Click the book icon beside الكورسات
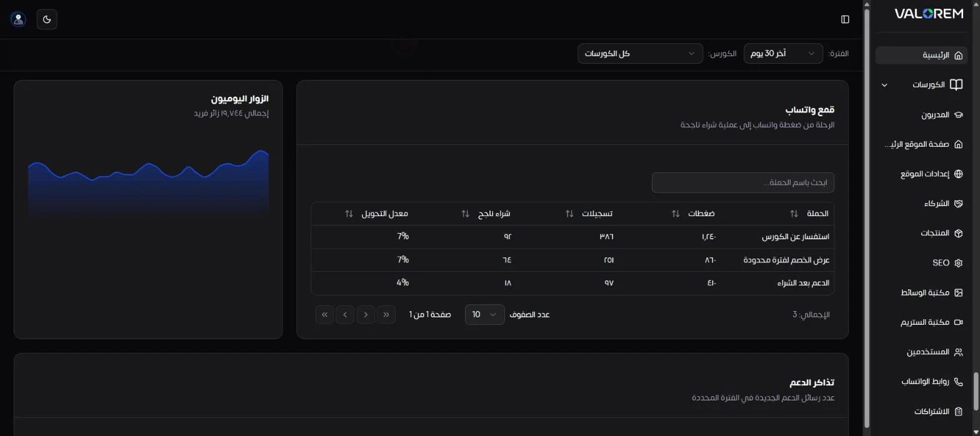This screenshot has height=436, width=980. (x=956, y=84)
